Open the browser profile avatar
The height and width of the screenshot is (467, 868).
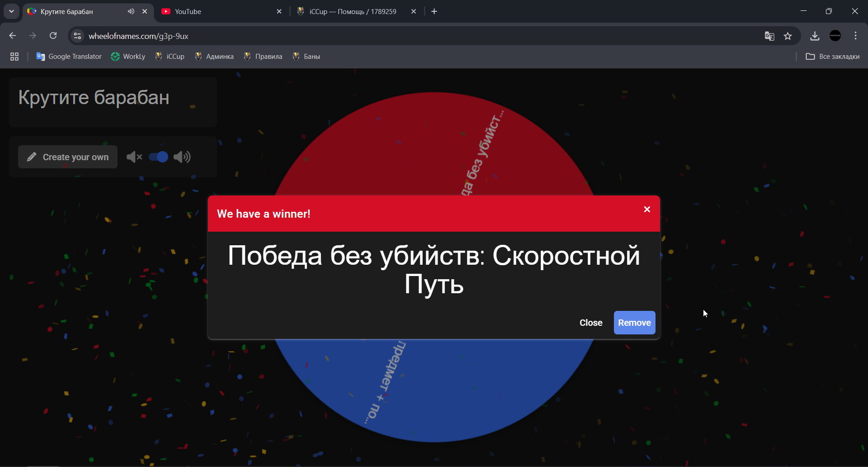tap(835, 36)
